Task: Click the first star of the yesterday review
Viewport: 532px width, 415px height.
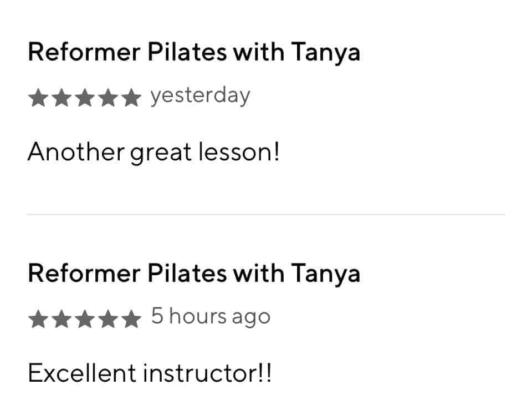Action: tap(38, 99)
